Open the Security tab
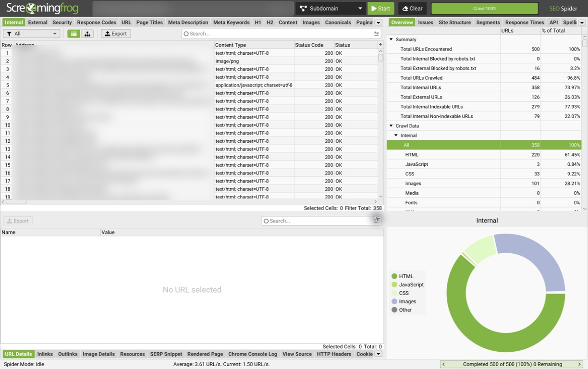Screen dimensions: 588x369 pyautogui.click(x=62, y=23)
